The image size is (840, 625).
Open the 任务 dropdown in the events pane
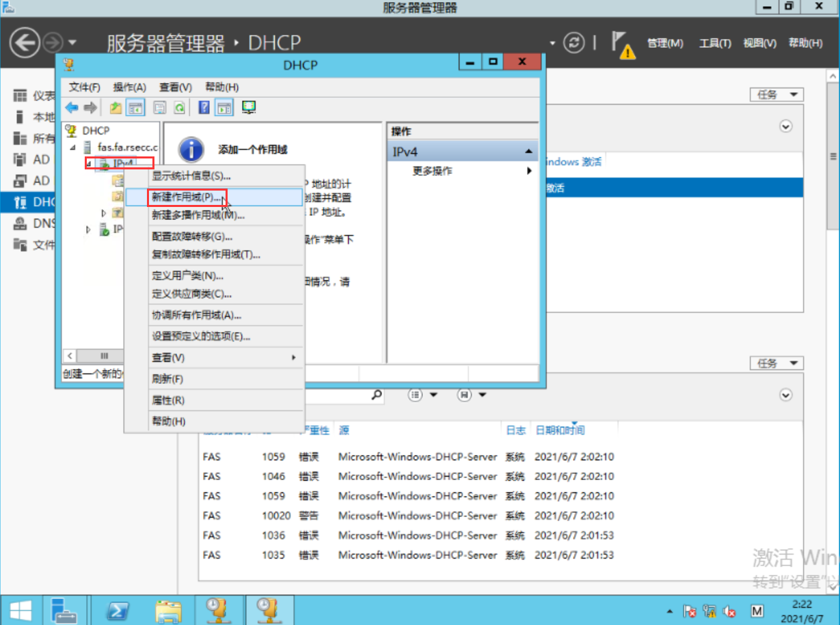(x=776, y=363)
